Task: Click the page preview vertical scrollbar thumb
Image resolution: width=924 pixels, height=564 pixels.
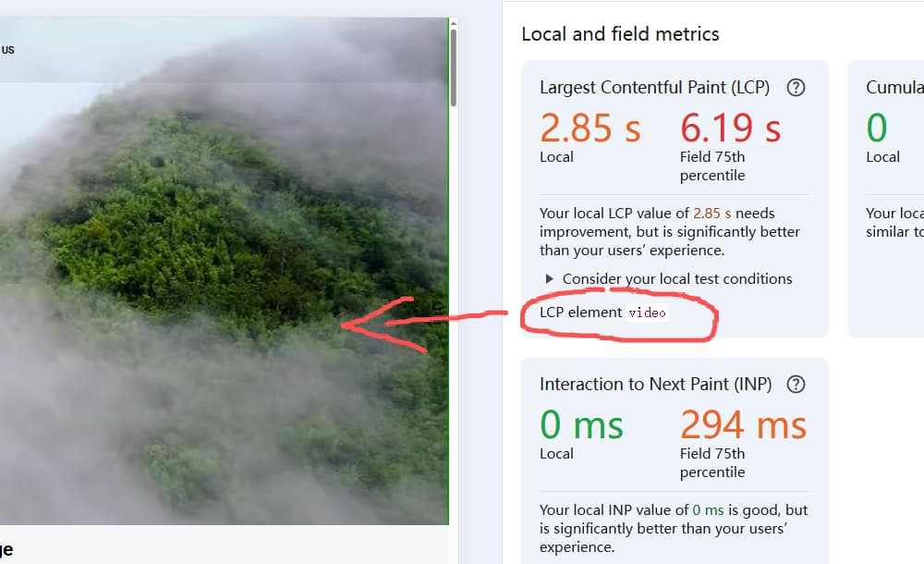Action: 453,67
